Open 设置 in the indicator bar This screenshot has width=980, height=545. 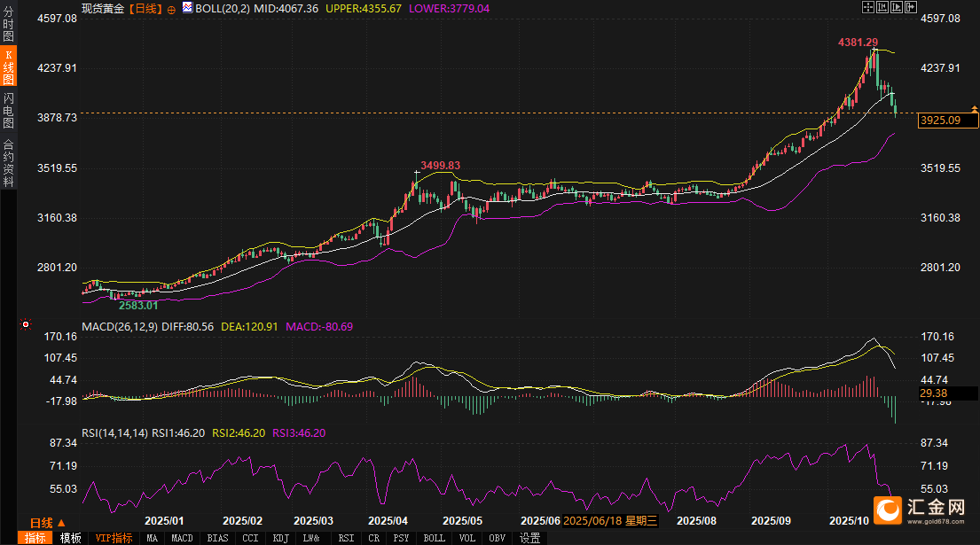529,538
